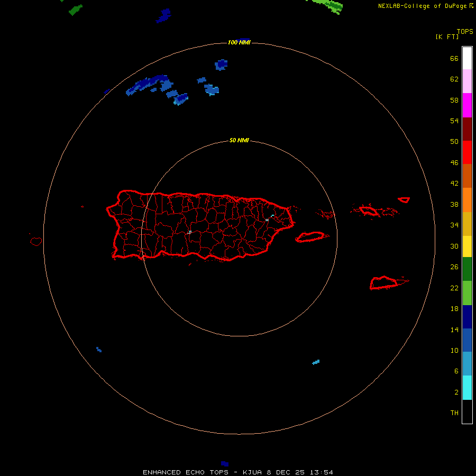Screen dimensions: 476x476
Task: Click the blue echo cell just inside the 100 NMI ring north
Action: coord(221,65)
